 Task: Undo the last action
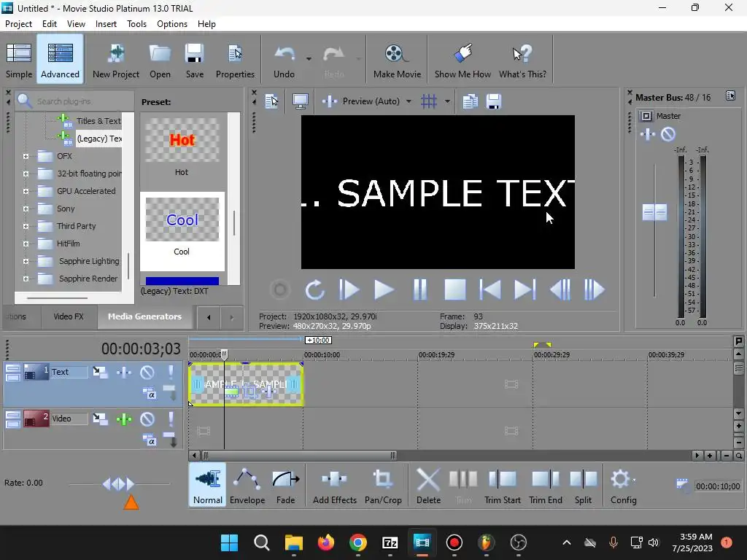pyautogui.click(x=284, y=61)
